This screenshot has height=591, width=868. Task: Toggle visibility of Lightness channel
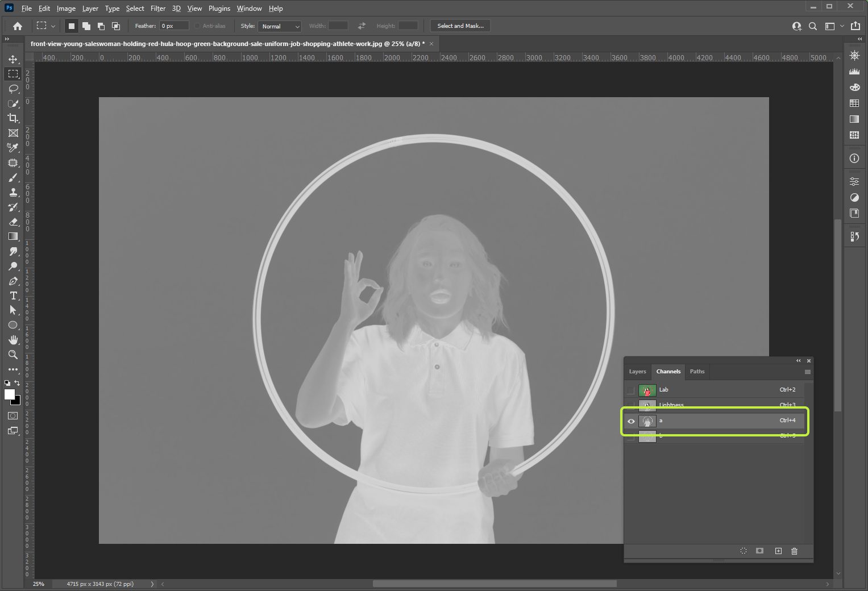pos(631,405)
